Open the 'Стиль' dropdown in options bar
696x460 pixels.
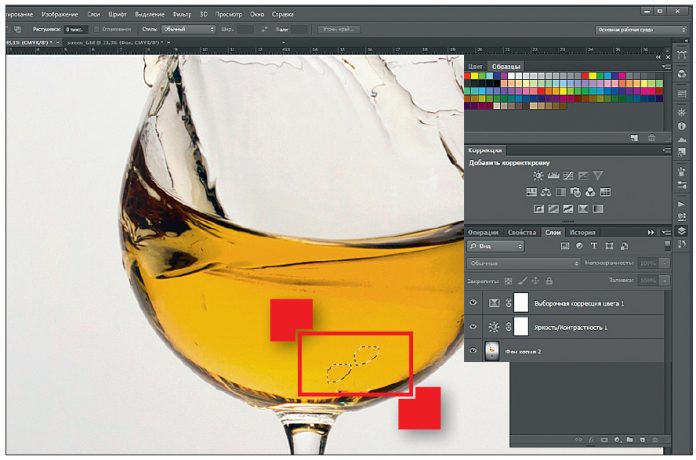click(x=188, y=29)
